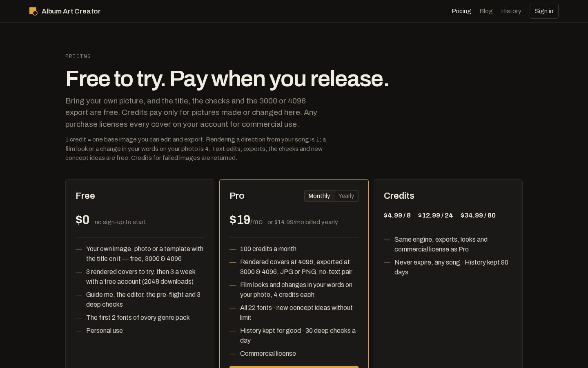
Task: Select the $4.99 / 8 credits pack
Action: click(x=397, y=215)
